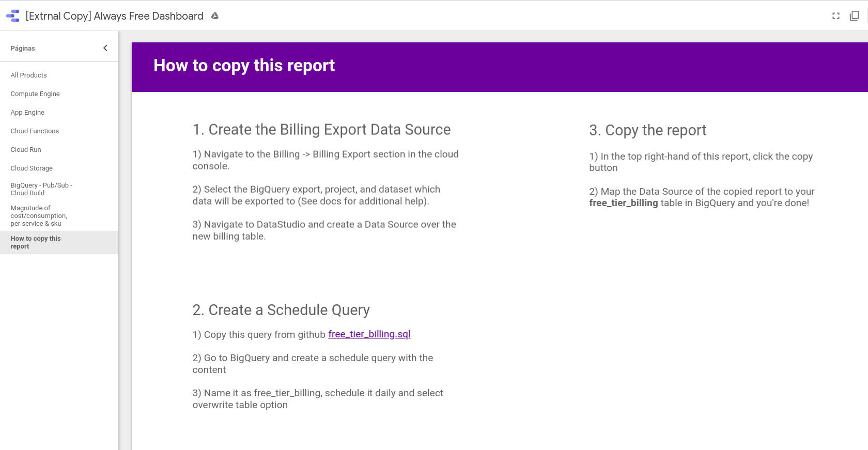Screen dimensions: 868x450
Task: Click the Data Studio logo icon
Action: [x=13, y=16]
